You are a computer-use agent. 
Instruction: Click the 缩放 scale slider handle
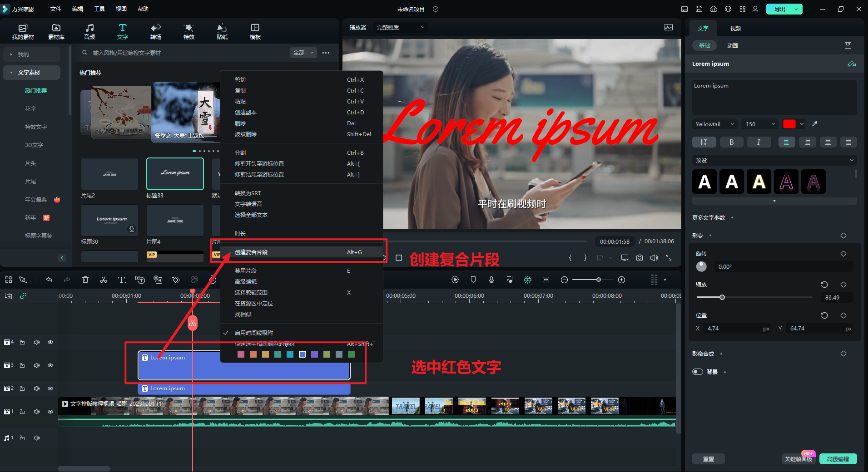point(722,297)
